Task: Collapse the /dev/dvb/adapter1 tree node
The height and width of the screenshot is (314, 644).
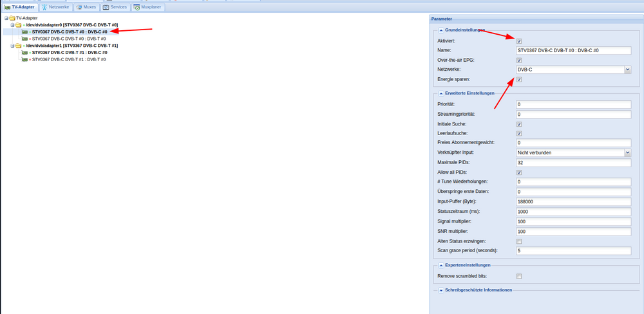Action: coord(12,46)
